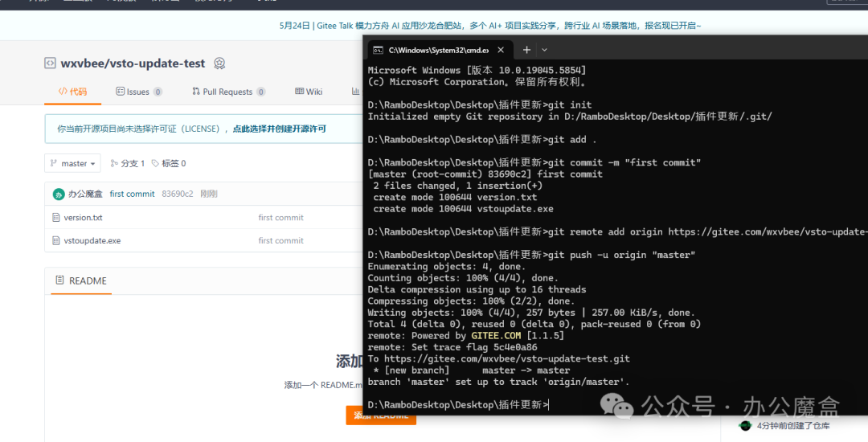Click the 点此选择并创建开源许可 link
868x442 pixels.
click(279, 129)
